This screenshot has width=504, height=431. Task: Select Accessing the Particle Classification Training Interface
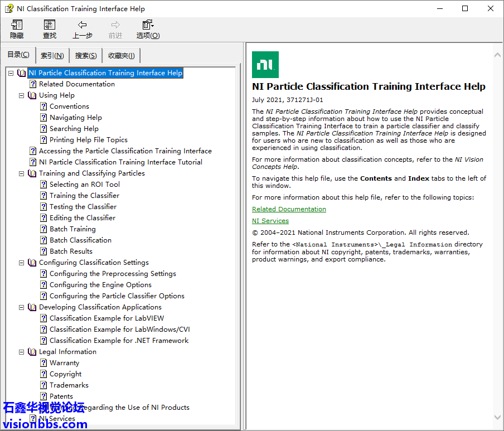(125, 151)
